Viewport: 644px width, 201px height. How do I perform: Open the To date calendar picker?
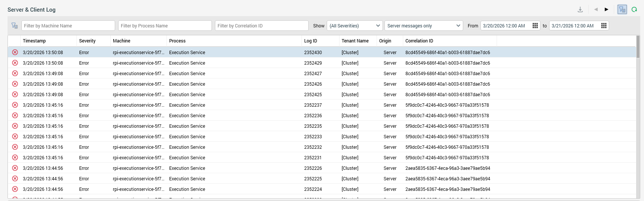pos(604,26)
